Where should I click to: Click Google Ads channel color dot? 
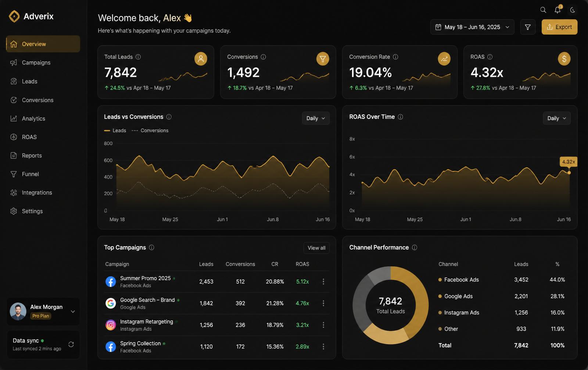coord(440,296)
